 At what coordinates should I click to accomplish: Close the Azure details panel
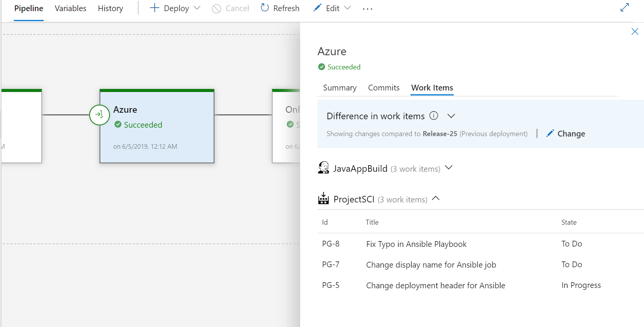(635, 31)
